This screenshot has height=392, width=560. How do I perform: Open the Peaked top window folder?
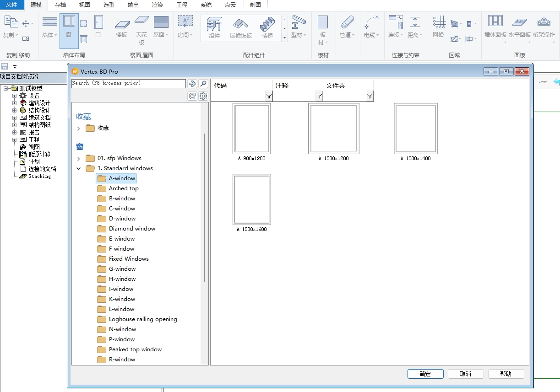click(135, 349)
